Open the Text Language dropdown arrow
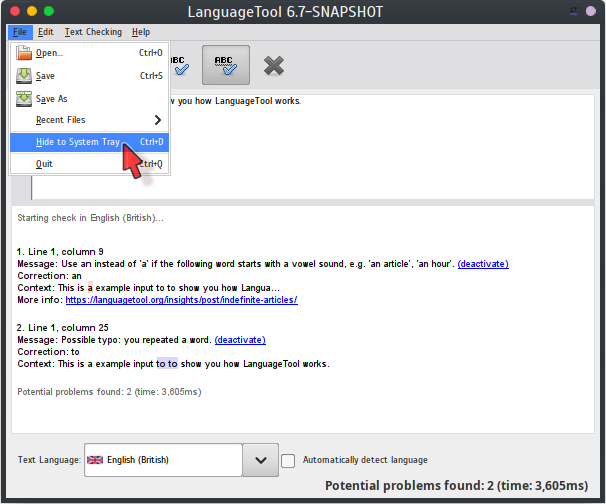Viewport: 606px width, 504px height. pyautogui.click(x=261, y=460)
